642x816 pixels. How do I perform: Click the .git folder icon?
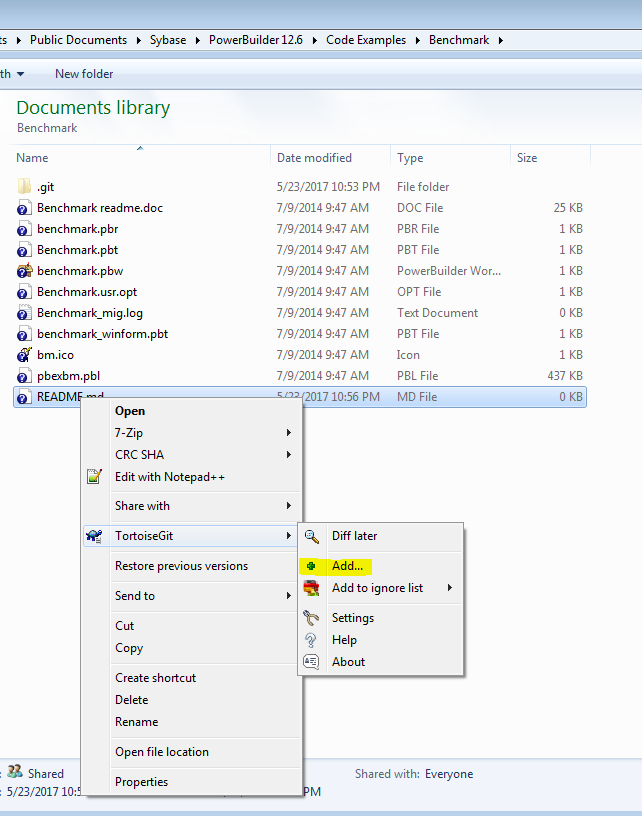24,186
